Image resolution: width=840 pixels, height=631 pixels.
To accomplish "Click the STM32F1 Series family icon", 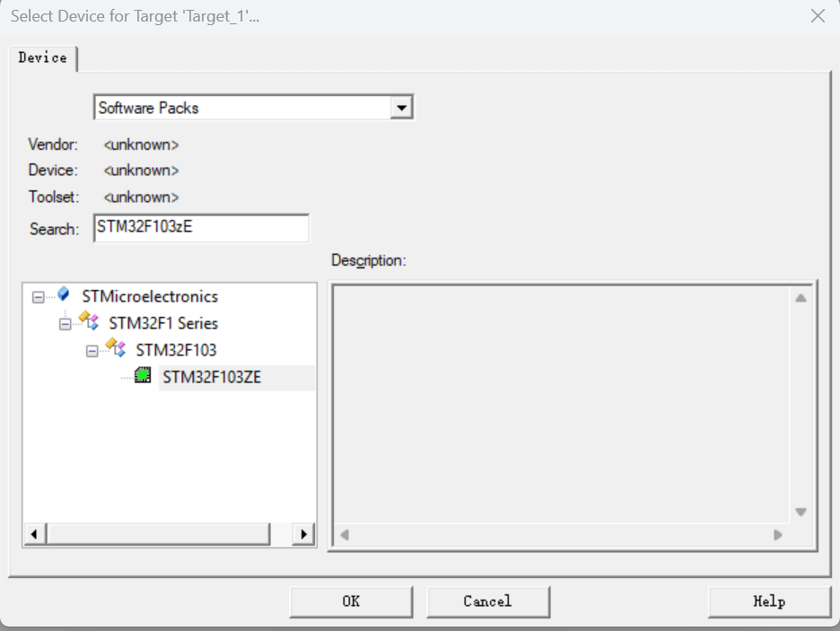I will (89, 322).
